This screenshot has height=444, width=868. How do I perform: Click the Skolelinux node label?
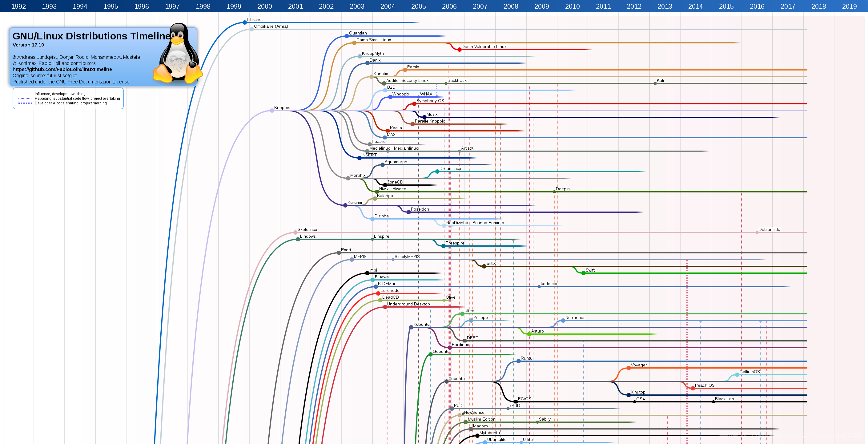(x=307, y=230)
